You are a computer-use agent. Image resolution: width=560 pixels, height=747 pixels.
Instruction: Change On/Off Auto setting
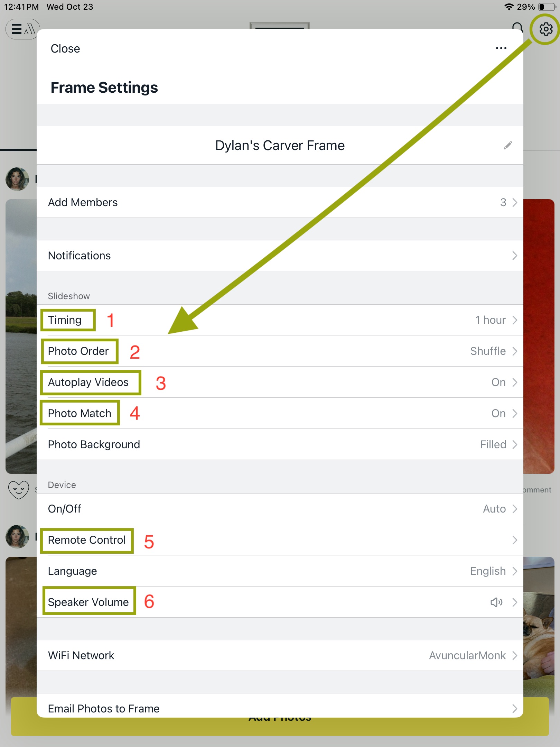click(x=280, y=509)
